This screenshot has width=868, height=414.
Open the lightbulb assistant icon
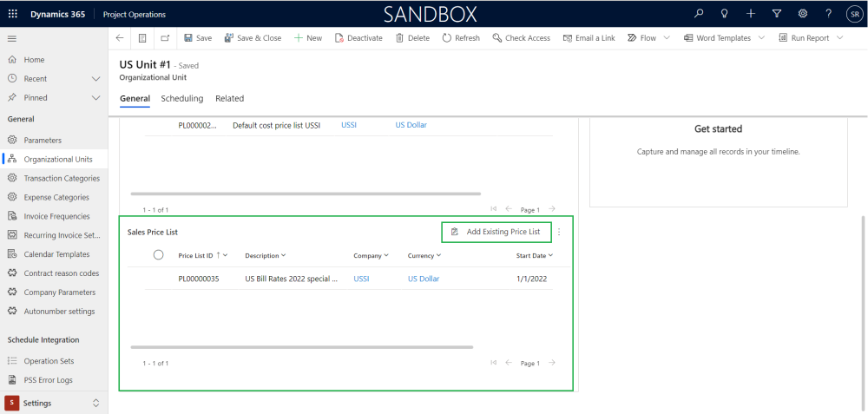[724, 14]
